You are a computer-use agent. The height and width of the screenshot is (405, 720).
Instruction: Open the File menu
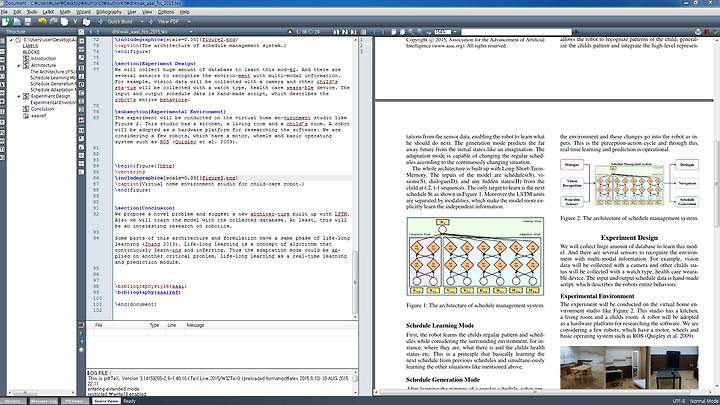click(x=4, y=12)
